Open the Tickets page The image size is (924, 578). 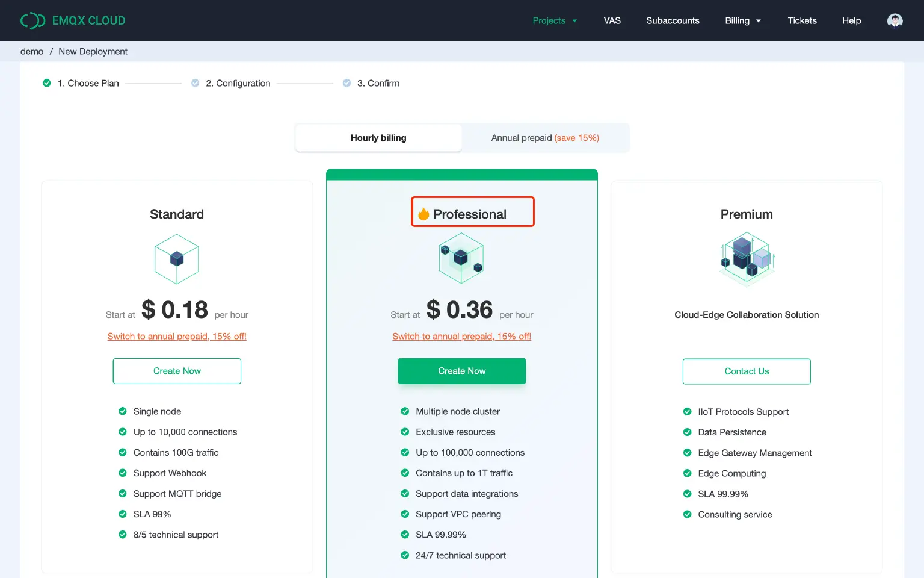(802, 20)
